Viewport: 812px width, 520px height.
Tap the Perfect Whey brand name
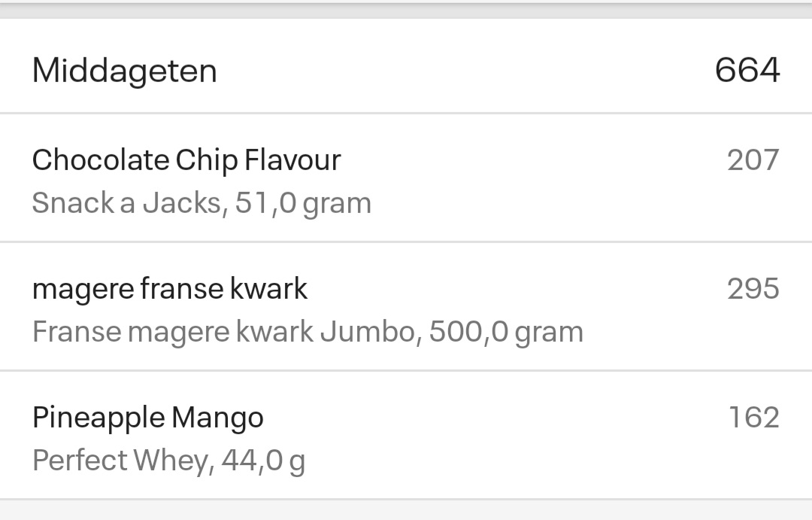(x=120, y=461)
